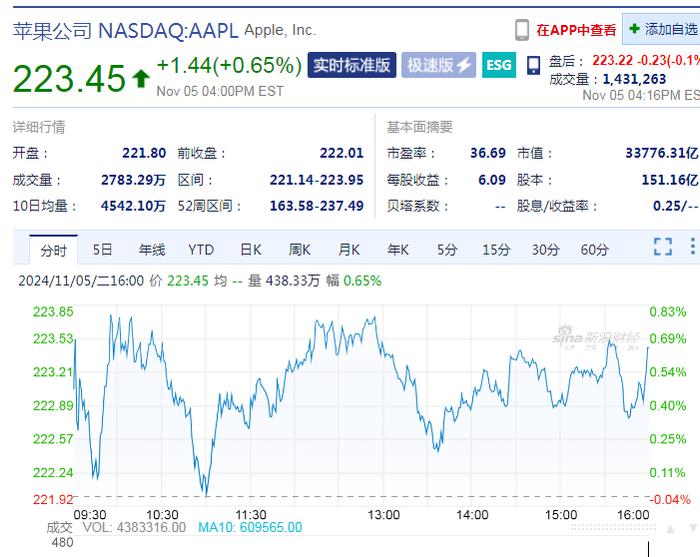Click the P/E ratio value 36.69
700x557 pixels.
click(x=488, y=153)
